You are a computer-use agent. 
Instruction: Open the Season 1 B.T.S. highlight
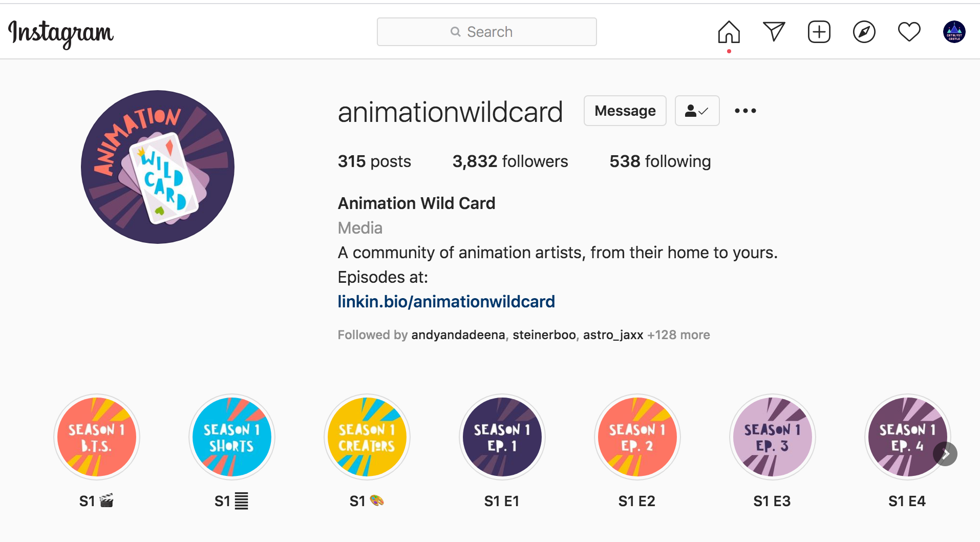pos(97,437)
